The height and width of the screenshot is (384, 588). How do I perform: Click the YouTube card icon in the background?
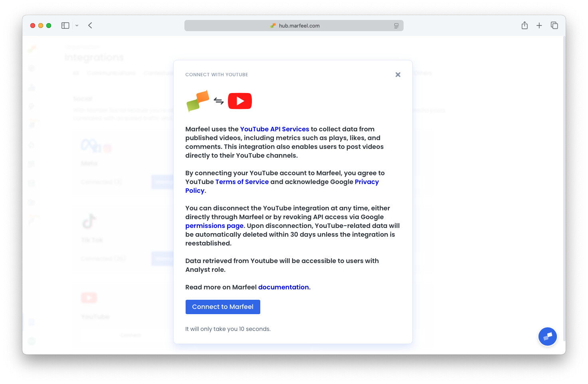89,297
